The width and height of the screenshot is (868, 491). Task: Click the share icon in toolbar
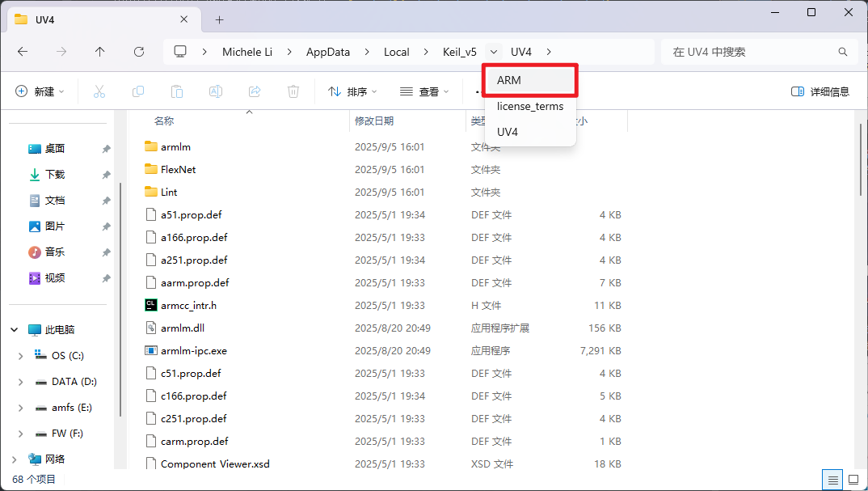tap(255, 92)
